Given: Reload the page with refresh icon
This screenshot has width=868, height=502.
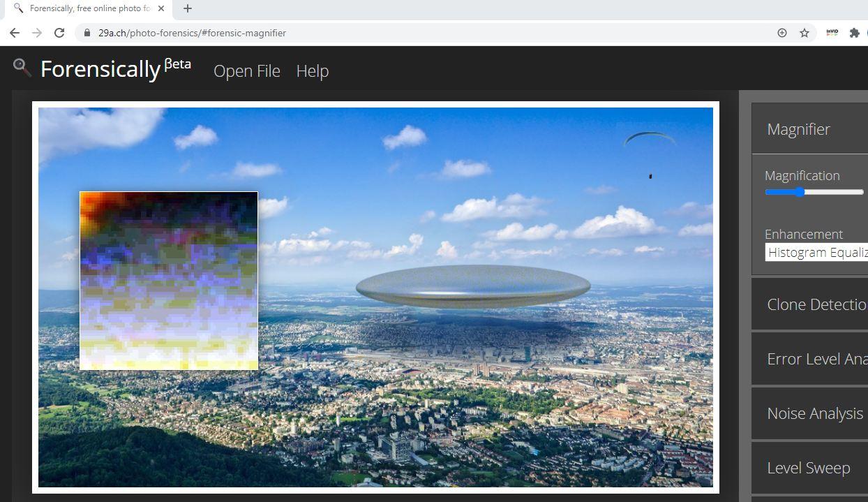Looking at the screenshot, I should click(59, 33).
